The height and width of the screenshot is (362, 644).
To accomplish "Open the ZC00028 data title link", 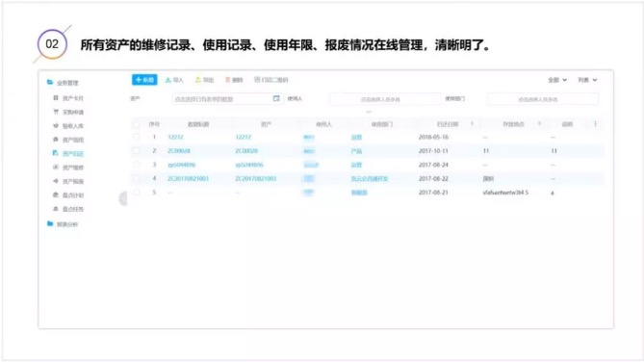I will click(x=179, y=151).
